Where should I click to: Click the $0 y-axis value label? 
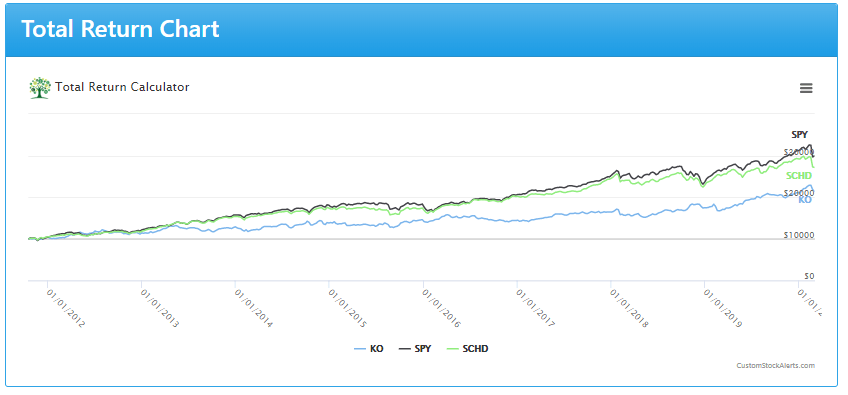809,276
